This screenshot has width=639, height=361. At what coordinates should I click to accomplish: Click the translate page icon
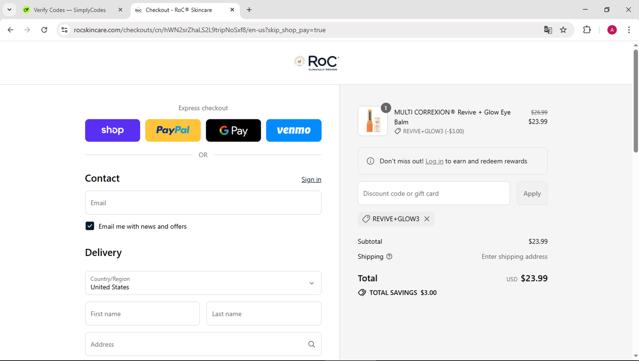(548, 30)
